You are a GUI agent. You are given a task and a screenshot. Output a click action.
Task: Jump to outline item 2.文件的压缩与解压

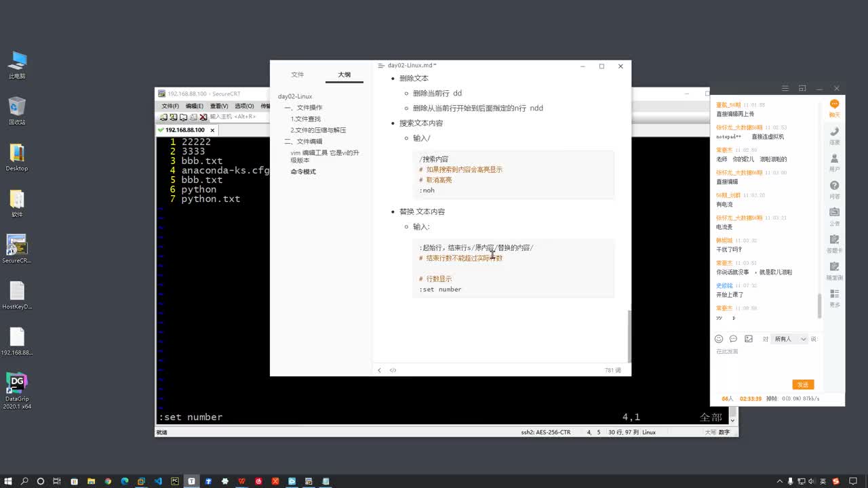[318, 130]
